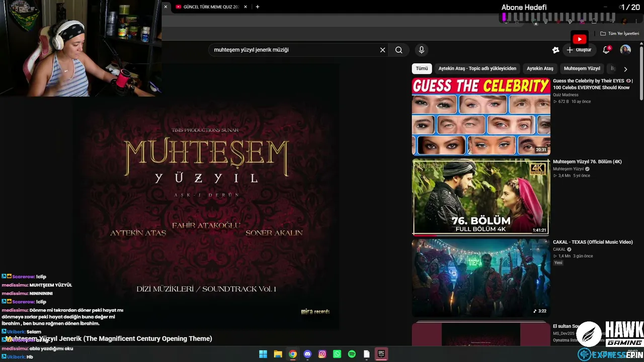Select the Aytekin Ataş - Topic adlı yükleyiciden chip
Screen dimensions: 644x362
477,68
